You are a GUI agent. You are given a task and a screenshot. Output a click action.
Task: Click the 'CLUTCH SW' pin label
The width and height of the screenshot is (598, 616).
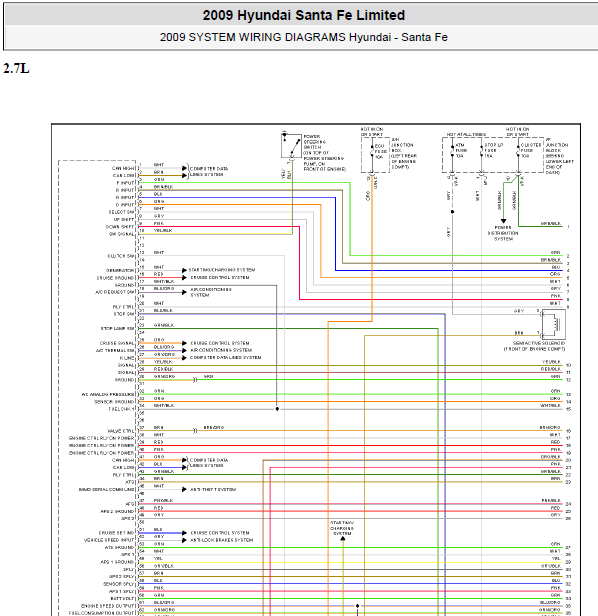(x=121, y=256)
